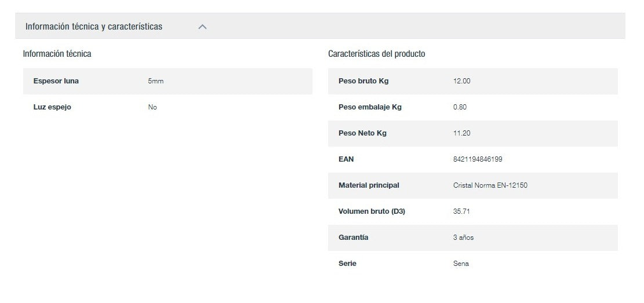The width and height of the screenshot is (644, 303).
Task: Click the 'Peso Neto Kg' label
Action: [362, 133]
